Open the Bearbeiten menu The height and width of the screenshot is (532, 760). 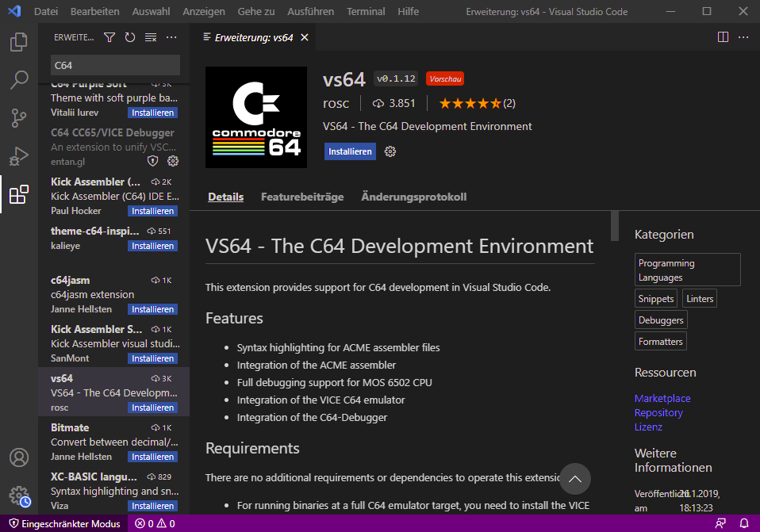click(x=95, y=11)
